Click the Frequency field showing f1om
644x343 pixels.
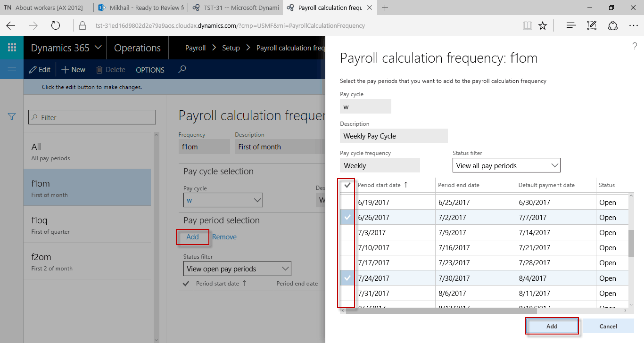click(204, 147)
